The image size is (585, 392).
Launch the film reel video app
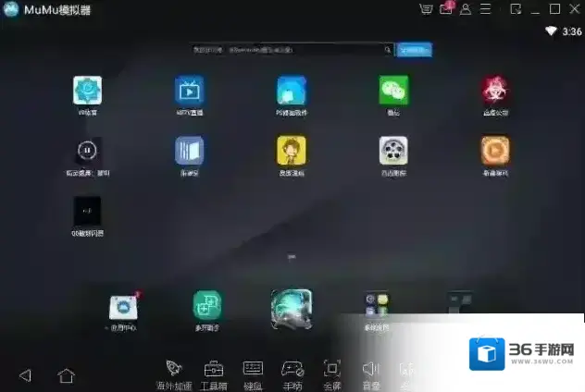point(393,151)
